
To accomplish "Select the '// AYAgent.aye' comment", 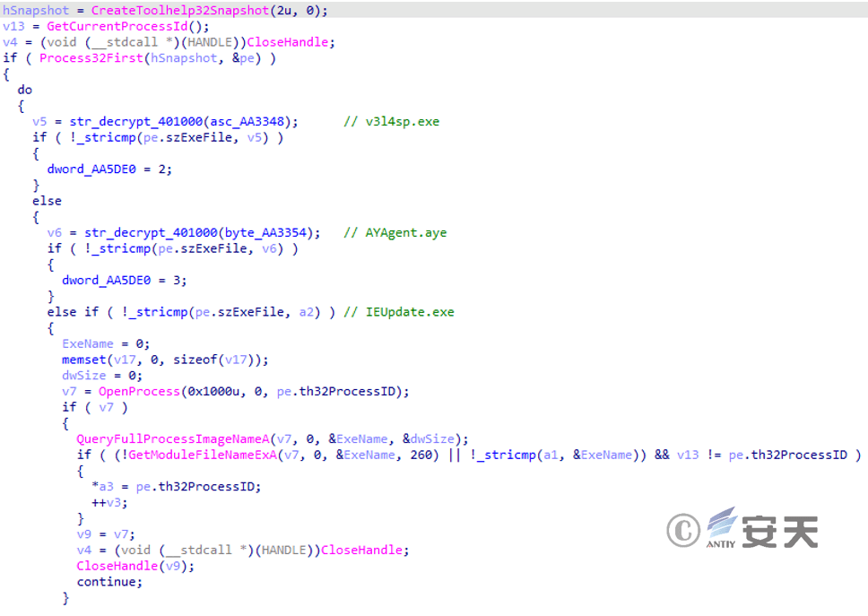I will [x=395, y=232].
